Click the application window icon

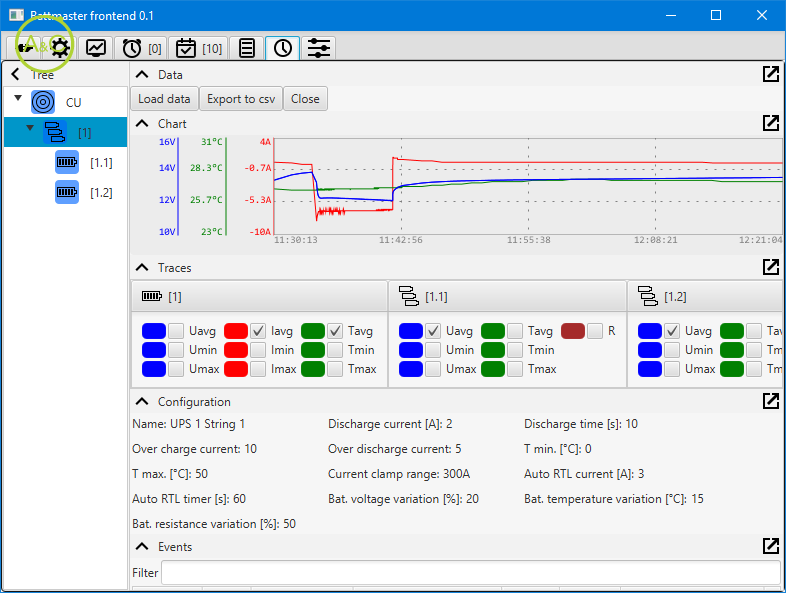(17, 16)
